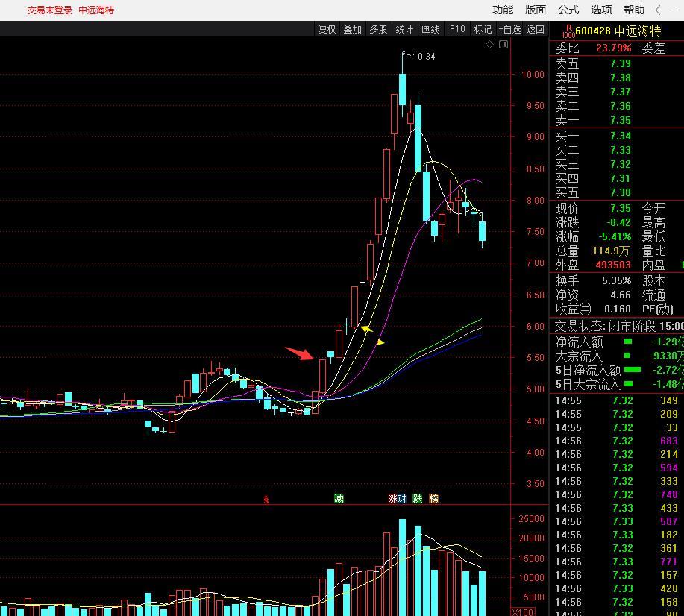Screen dimensions: 684x616
Task: Click the 10.34 high price label
Action: pyautogui.click(x=424, y=56)
